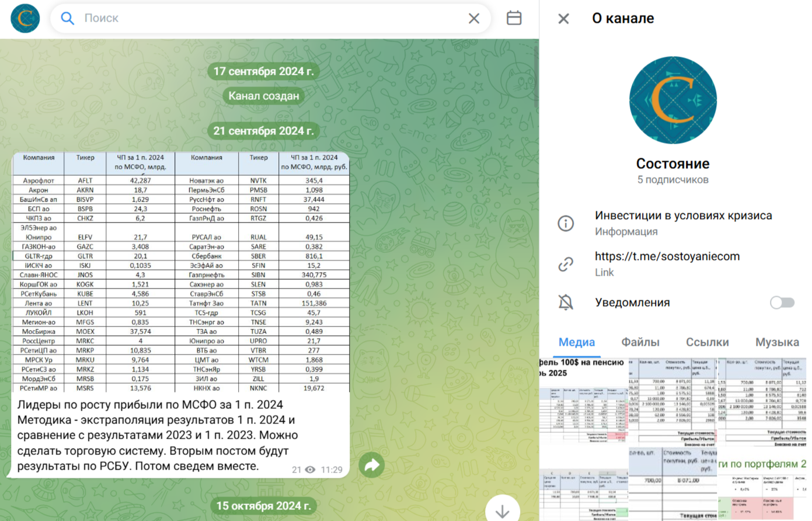Open the calendar date picker icon

pos(514,18)
